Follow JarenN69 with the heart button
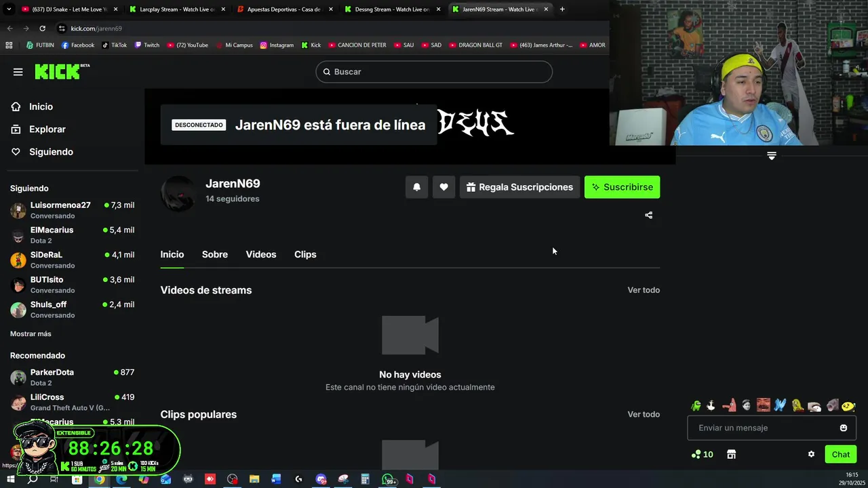Image resolution: width=868 pixels, height=488 pixels. [443, 187]
